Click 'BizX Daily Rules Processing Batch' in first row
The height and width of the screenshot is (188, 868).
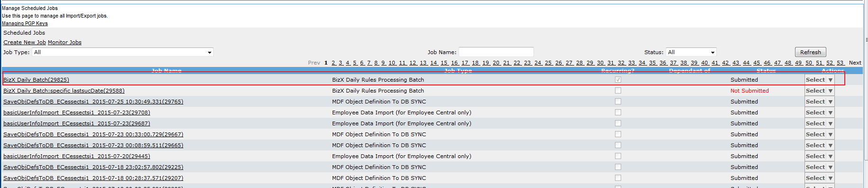[378, 80]
